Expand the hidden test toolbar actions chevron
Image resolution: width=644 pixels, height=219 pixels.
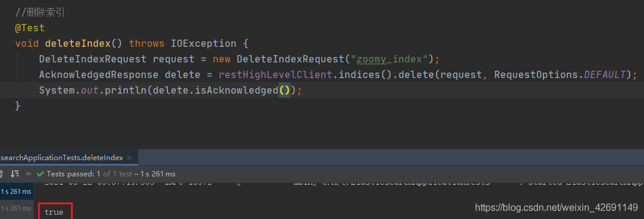click(28, 174)
